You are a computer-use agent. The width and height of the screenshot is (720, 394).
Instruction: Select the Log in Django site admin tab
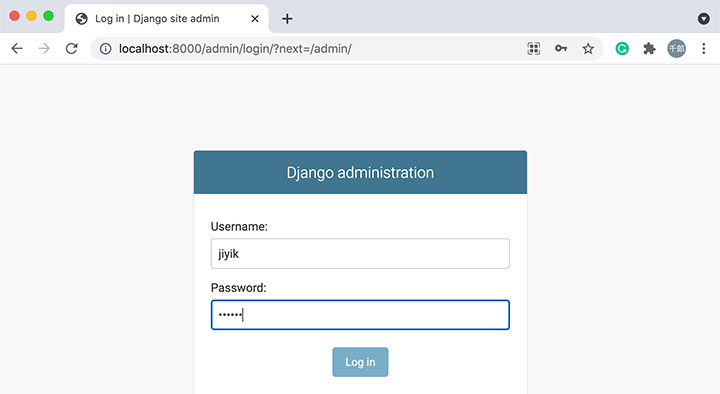coord(166,19)
